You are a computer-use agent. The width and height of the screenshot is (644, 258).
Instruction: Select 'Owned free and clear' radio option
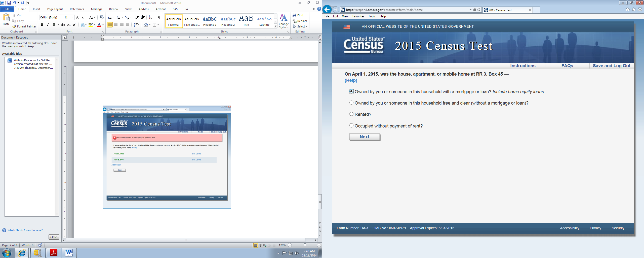click(x=351, y=103)
